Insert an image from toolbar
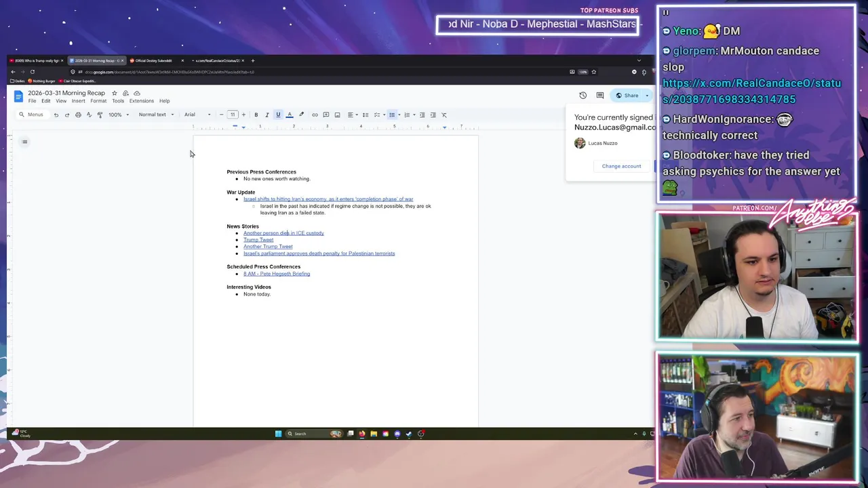This screenshot has height=488, width=868. (337, 115)
